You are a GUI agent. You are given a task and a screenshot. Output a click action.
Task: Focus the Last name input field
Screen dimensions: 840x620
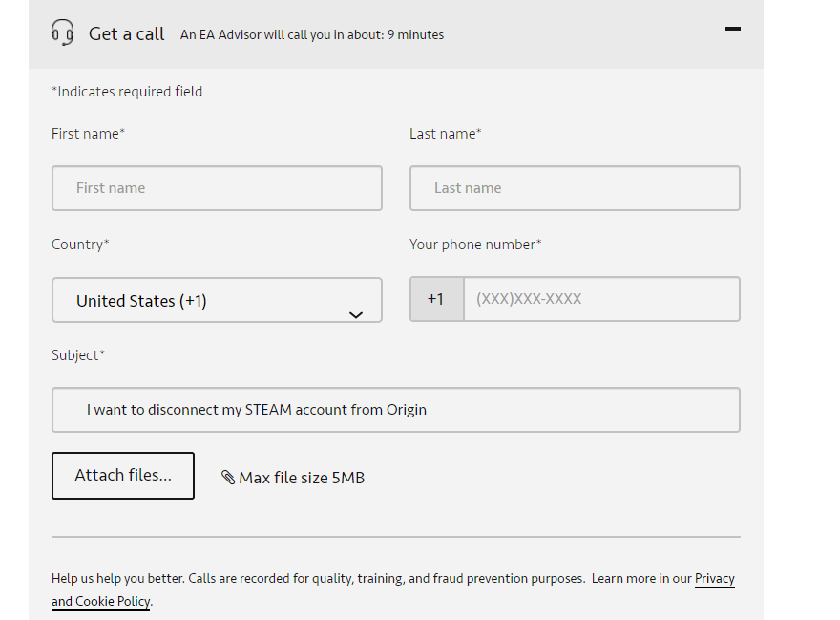[575, 188]
